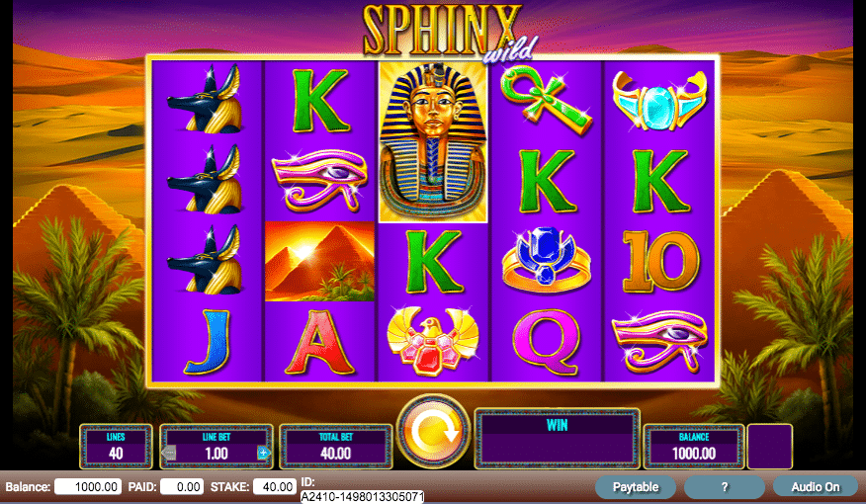
Task: Click the pyramid sunset symbol
Action: 319,261
